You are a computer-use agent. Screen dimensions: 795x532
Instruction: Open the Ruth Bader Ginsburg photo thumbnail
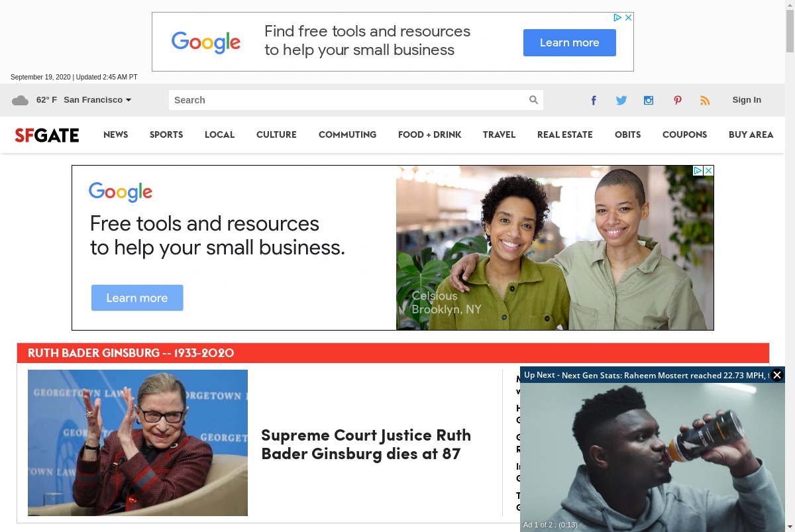(x=138, y=443)
